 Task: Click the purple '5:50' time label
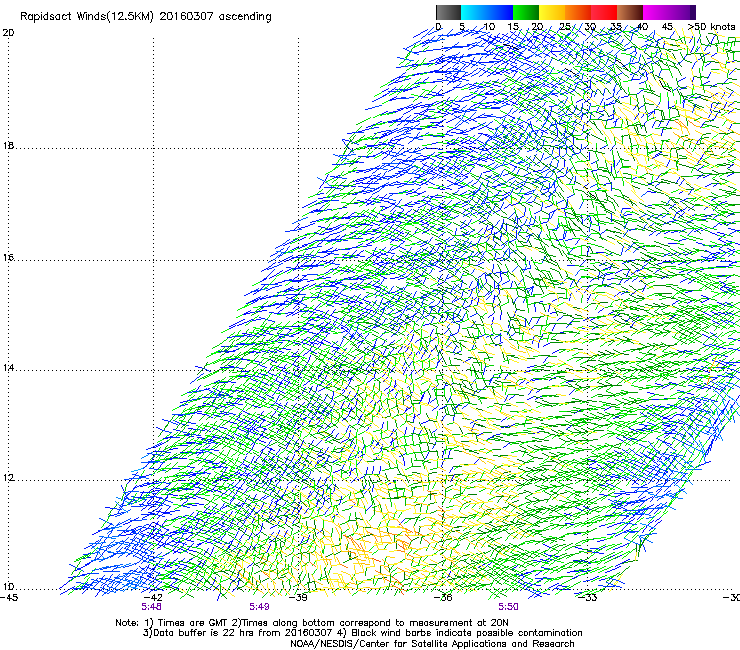tap(508, 607)
